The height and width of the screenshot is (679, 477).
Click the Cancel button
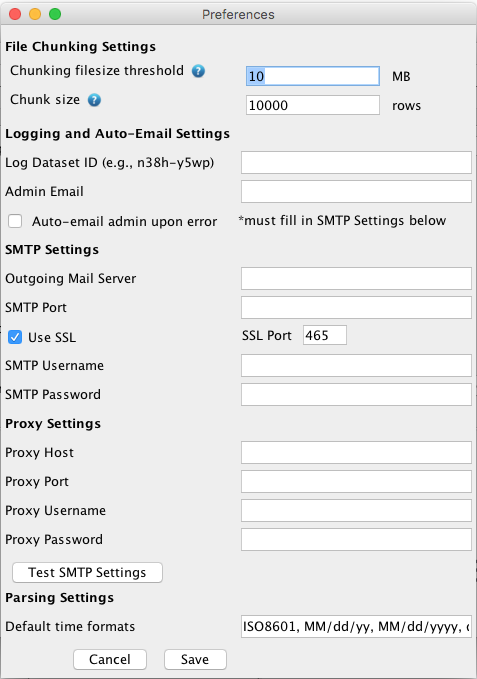[110, 659]
